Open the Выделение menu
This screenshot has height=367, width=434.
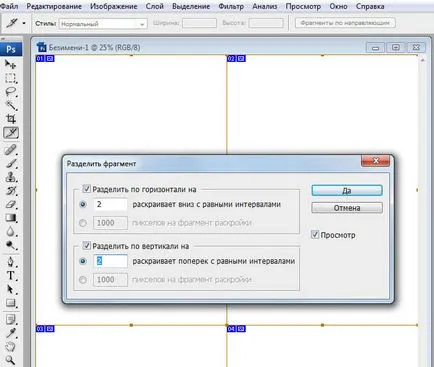(191, 6)
